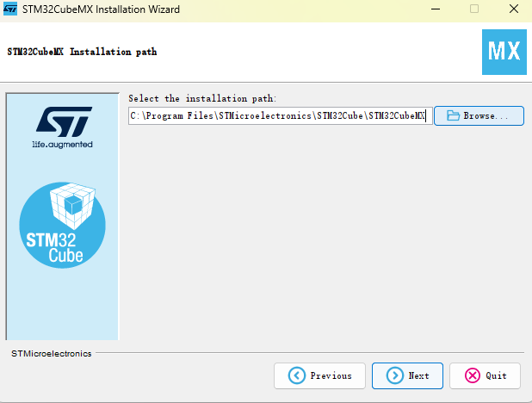The height and width of the screenshot is (403, 532).
Task: Click the 'Select the installation path:' label
Action: [202, 98]
